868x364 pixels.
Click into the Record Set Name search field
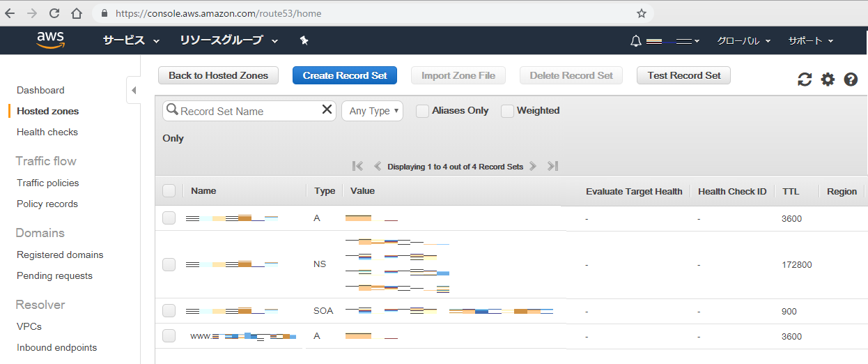coord(247,111)
